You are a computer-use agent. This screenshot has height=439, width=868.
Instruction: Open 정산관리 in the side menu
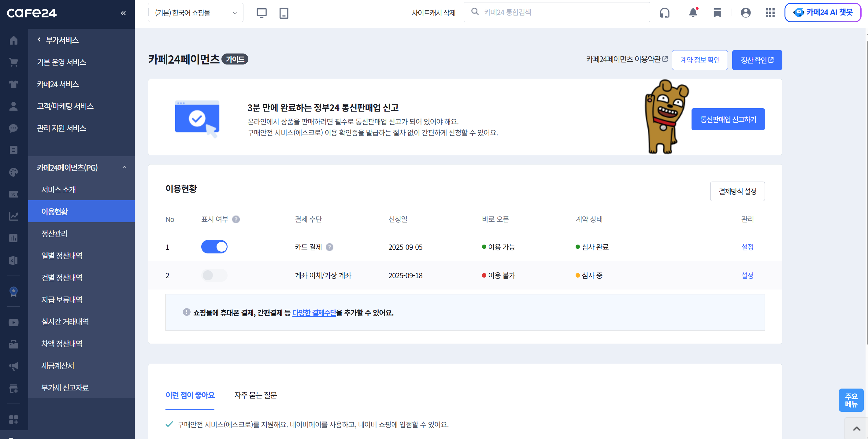(x=54, y=234)
